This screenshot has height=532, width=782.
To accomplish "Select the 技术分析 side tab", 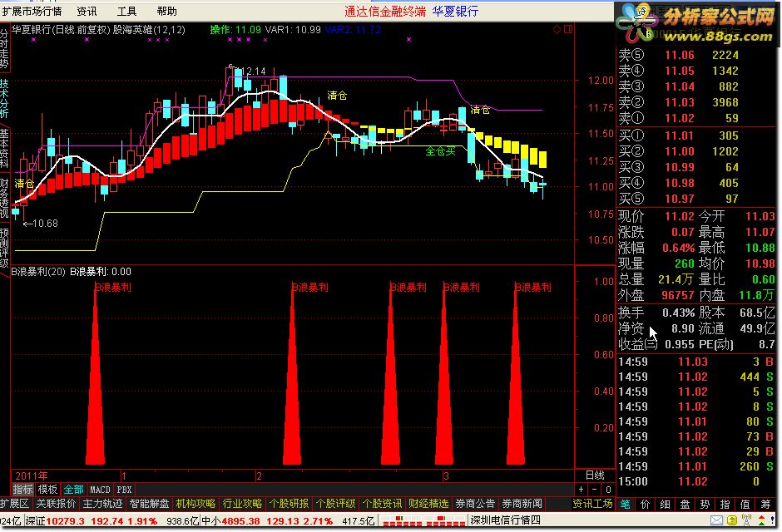I will 4,98.
